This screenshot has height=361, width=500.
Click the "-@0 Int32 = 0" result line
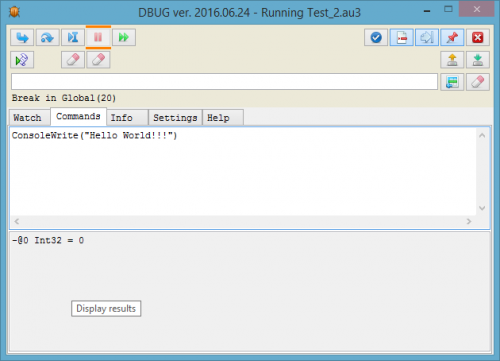(48, 240)
